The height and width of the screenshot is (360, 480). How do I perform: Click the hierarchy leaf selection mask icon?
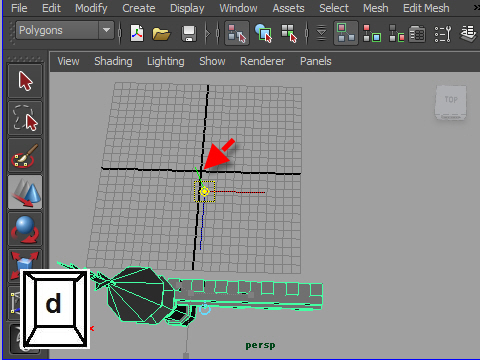coord(372,33)
